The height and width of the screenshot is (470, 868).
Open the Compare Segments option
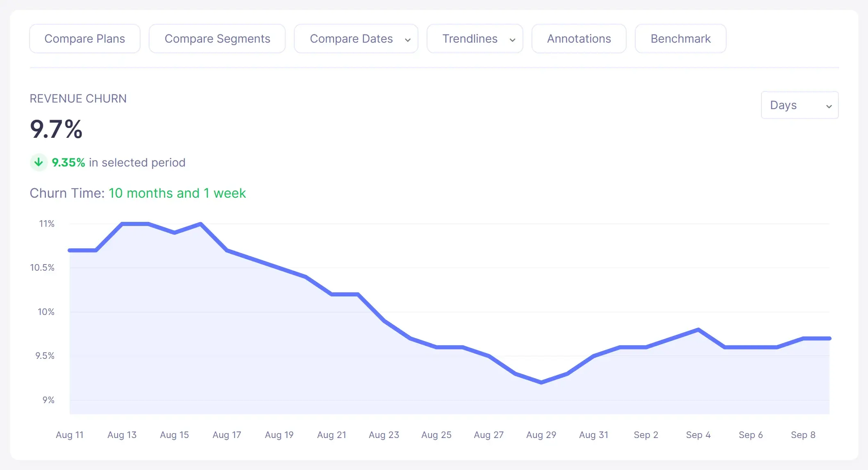tap(217, 39)
